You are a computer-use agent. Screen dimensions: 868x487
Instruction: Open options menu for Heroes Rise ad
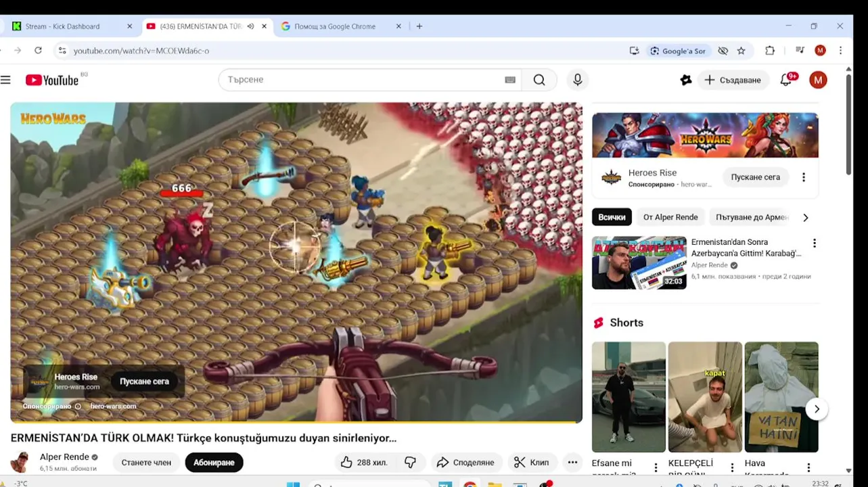[804, 177]
